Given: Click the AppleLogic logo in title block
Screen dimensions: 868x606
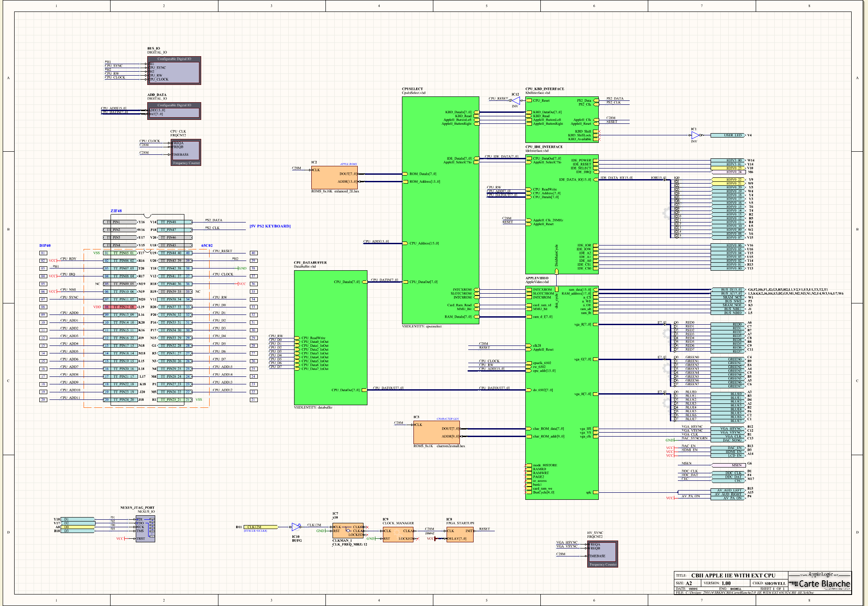Looking at the screenshot, I should pos(820,575).
